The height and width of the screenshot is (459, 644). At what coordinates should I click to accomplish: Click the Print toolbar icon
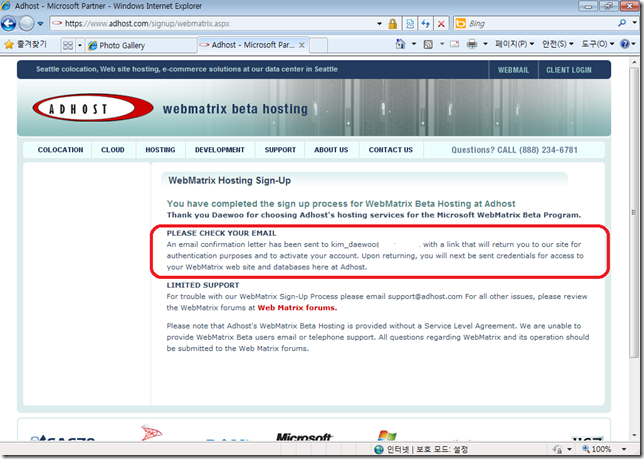[x=472, y=44]
